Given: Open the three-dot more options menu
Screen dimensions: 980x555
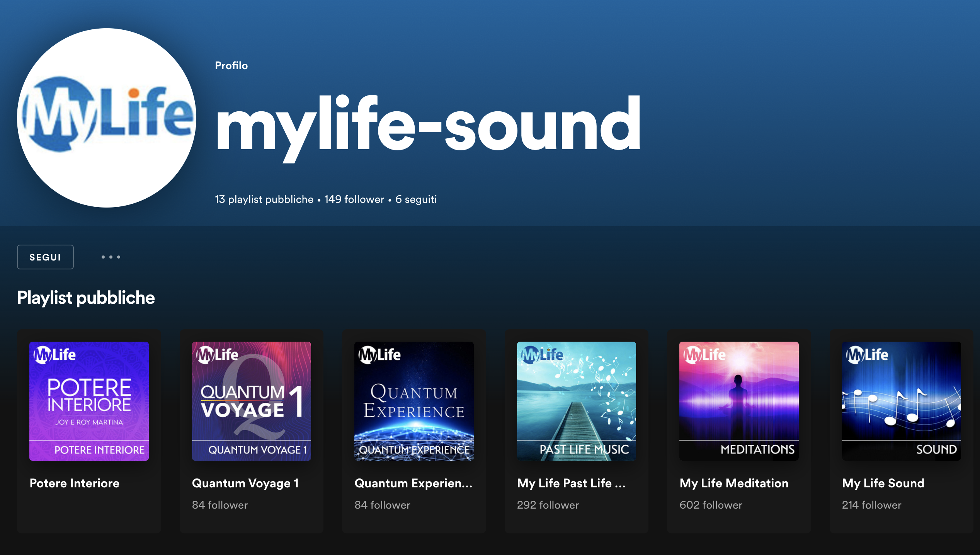Looking at the screenshot, I should (111, 257).
